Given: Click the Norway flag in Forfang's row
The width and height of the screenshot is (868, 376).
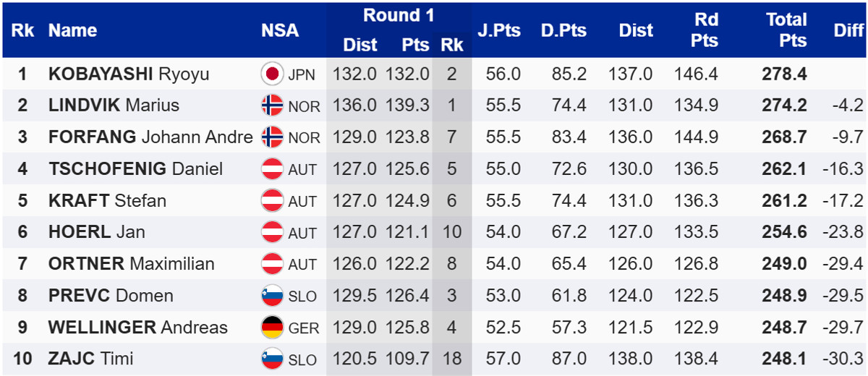Looking at the screenshot, I should click(x=272, y=137).
